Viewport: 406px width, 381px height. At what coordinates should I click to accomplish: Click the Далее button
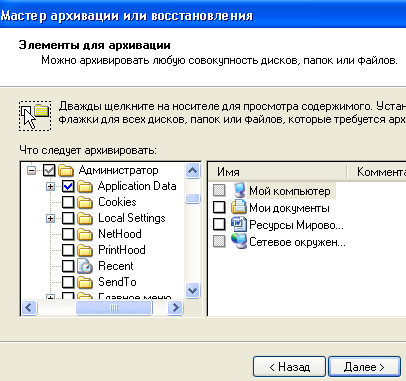(364, 367)
